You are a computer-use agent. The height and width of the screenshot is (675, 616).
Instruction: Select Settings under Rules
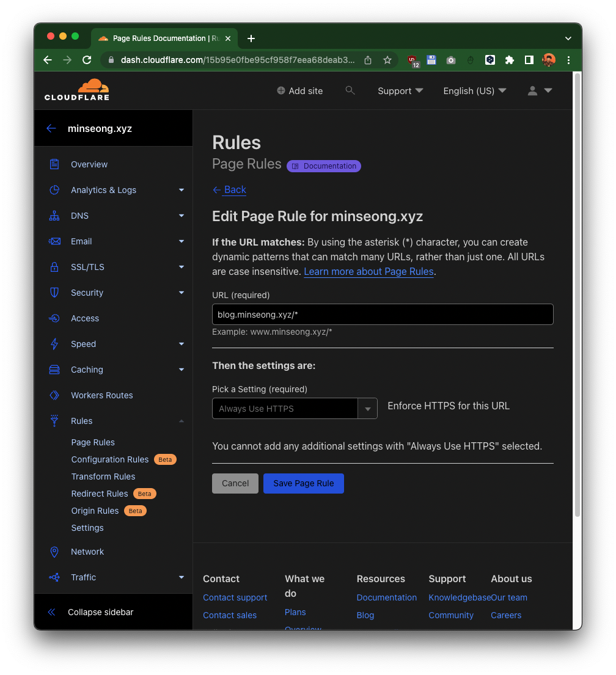87,528
